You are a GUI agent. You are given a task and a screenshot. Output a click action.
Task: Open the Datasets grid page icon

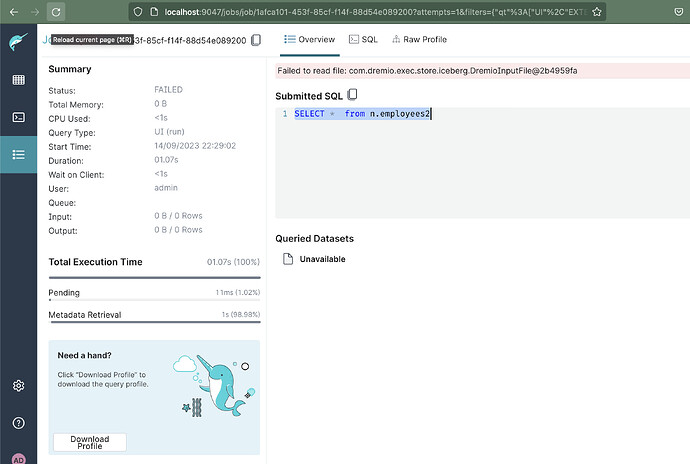18,80
